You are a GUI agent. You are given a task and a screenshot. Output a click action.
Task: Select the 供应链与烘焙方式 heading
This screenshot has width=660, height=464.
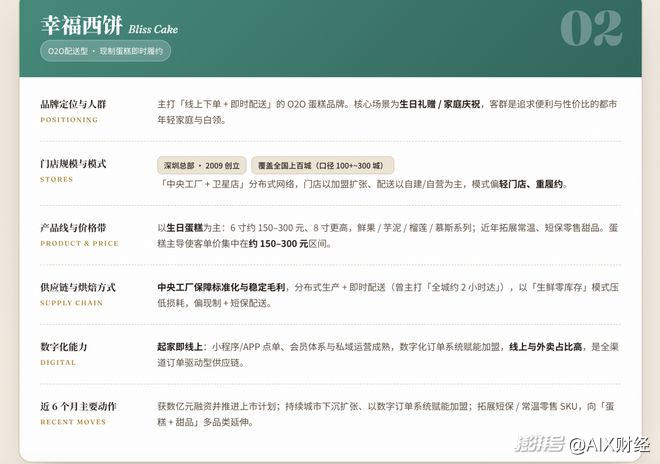[x=78, y=288]
